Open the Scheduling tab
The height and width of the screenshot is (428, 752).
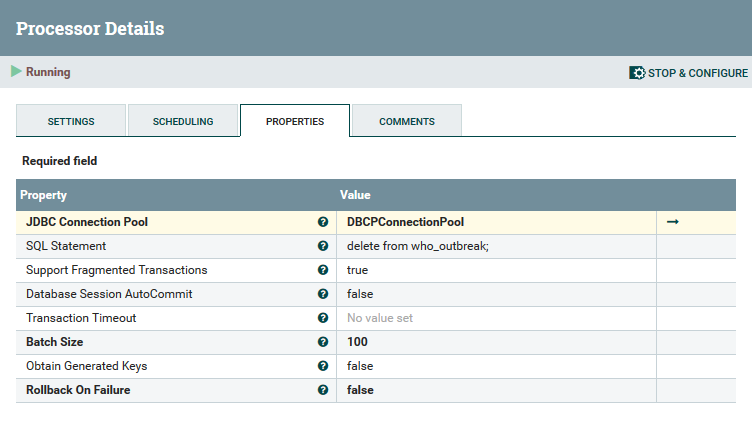point(183,121)
